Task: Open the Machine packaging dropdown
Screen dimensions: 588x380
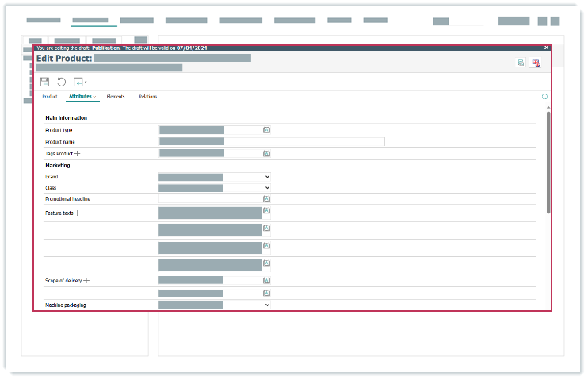Action: (x=267, y=305)
